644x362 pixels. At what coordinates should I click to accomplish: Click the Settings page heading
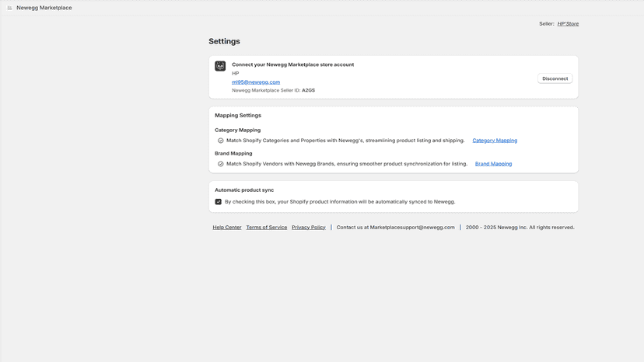coord(224,41)
